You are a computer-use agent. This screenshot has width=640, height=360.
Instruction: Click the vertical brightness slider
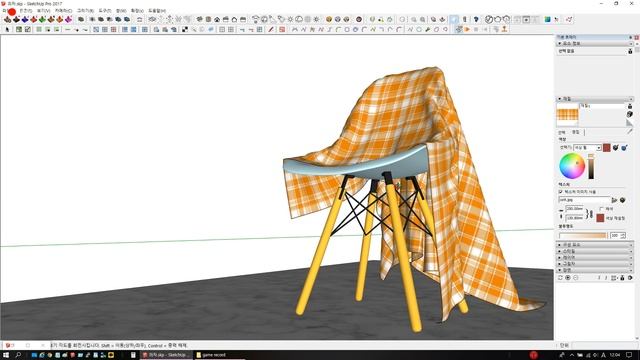point(591,167)
